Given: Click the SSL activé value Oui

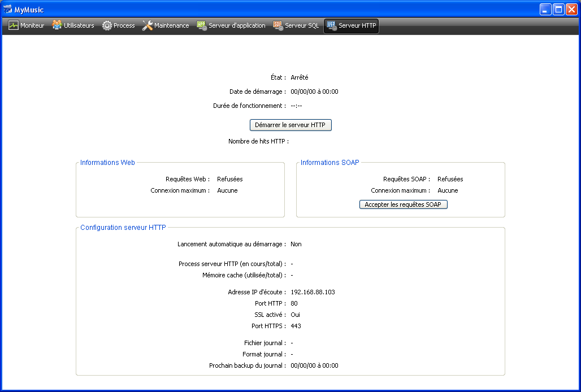Looking at the screenshot, I should [296, 315].
